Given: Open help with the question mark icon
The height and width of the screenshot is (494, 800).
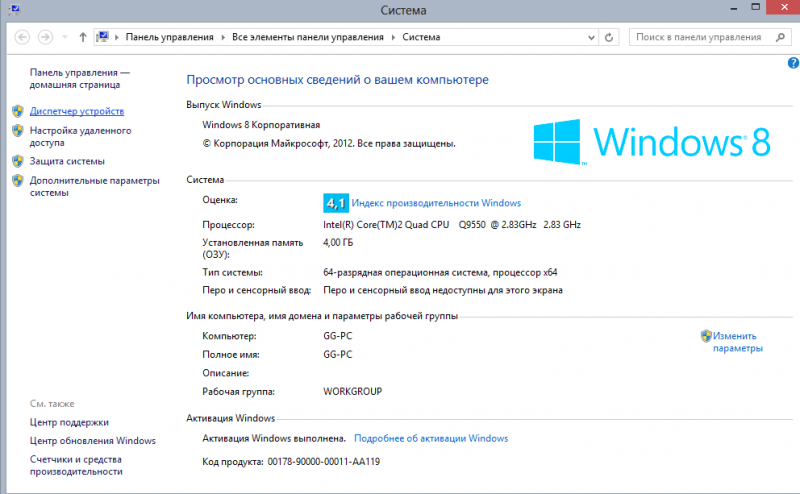Looking at the screenshot, I should [x=793, y=63].
